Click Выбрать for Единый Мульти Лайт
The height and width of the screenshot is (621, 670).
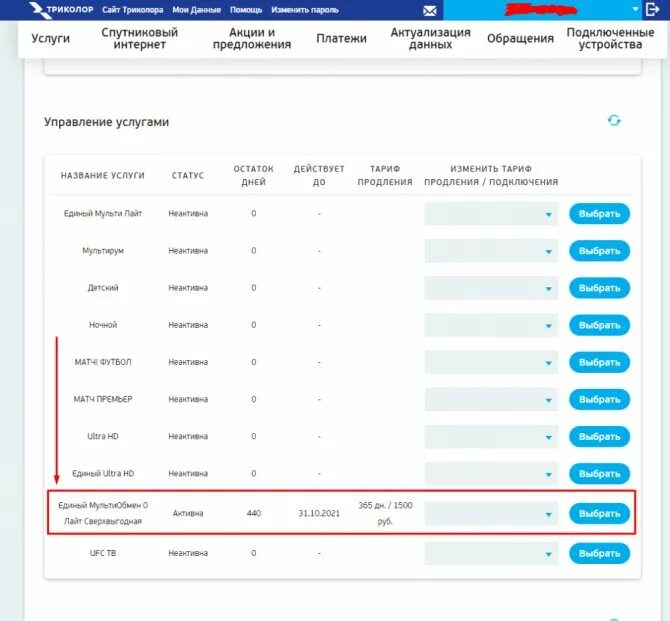point(599,214)
